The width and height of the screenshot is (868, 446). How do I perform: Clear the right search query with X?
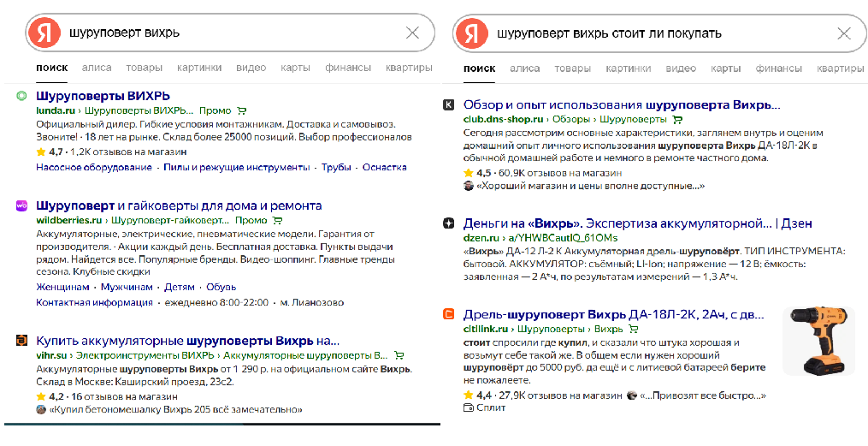tap(844, 33)
